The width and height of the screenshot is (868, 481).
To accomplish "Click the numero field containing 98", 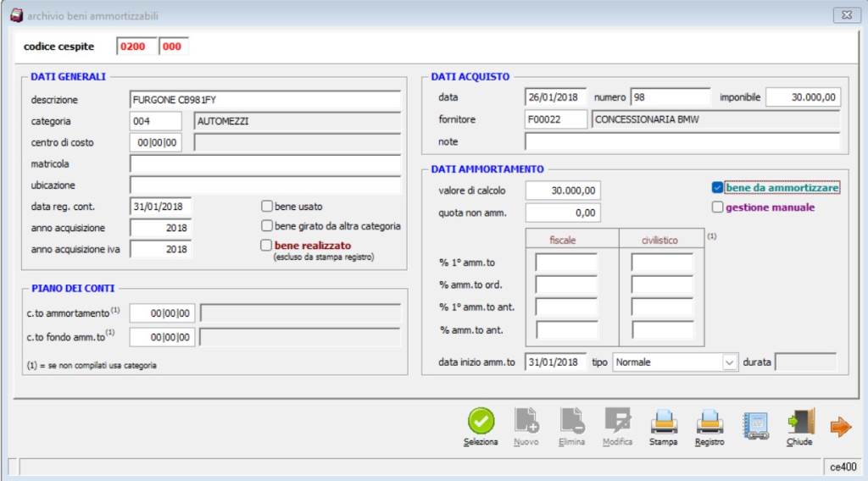I will click(x=670, y=97).
